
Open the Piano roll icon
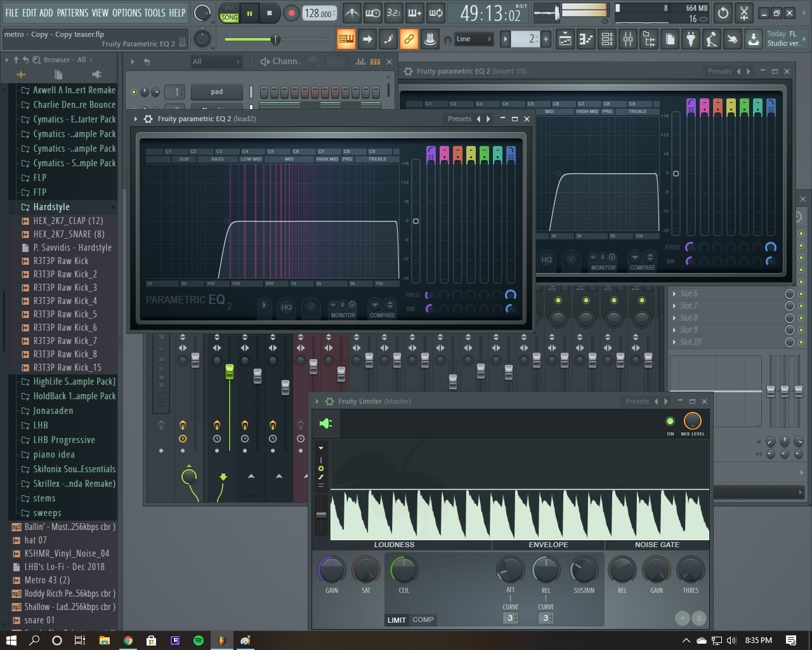tap(586, 39)
